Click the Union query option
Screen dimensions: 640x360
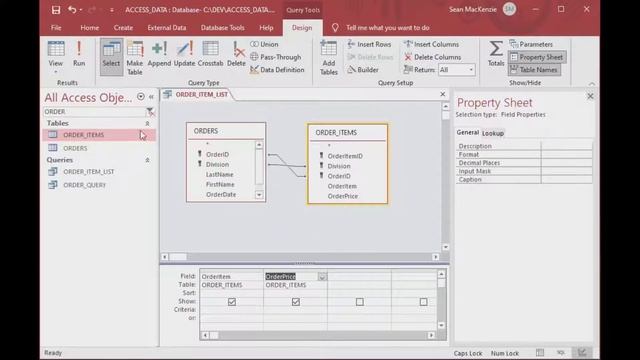click(x=264, y=44)
